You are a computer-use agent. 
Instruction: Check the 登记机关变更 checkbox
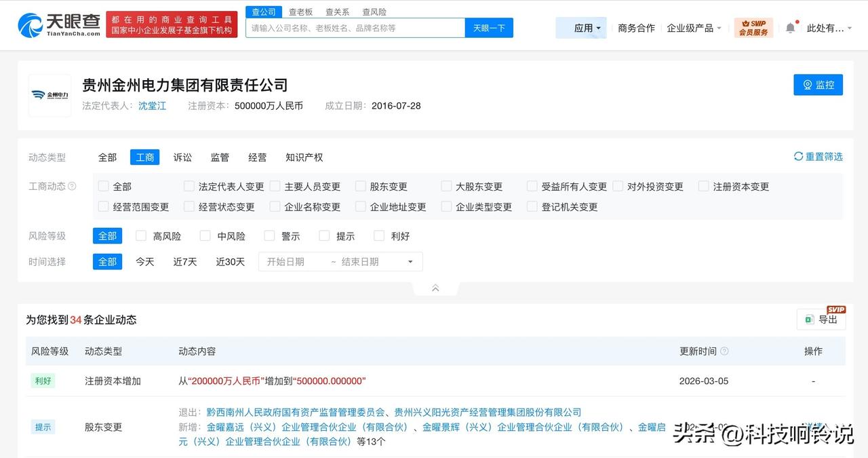click(532, 206)
